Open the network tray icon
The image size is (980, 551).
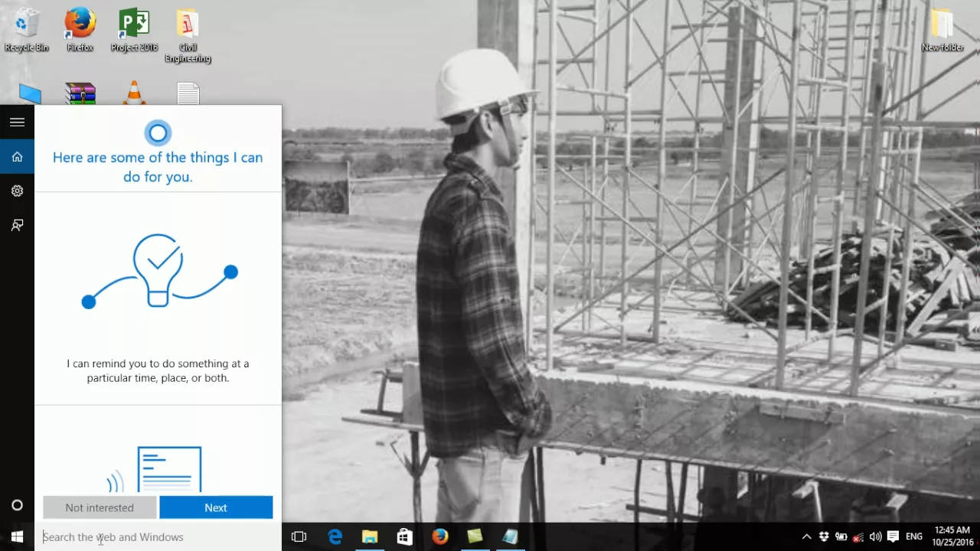coord(858,537)
